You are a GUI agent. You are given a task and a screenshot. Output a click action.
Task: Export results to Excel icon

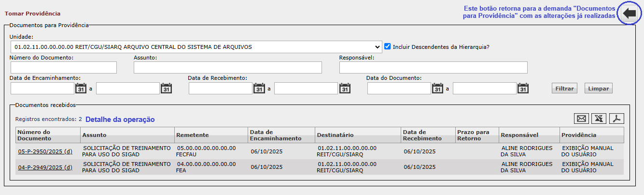coord(599,119)
